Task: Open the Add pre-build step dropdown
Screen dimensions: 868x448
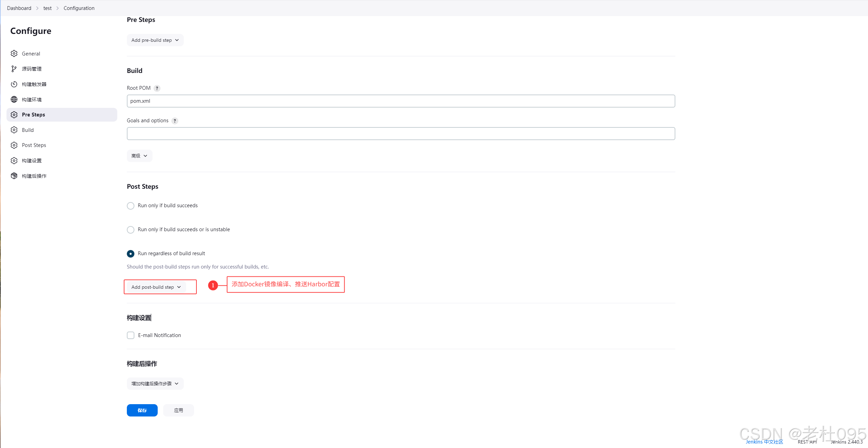Action: 155,40
